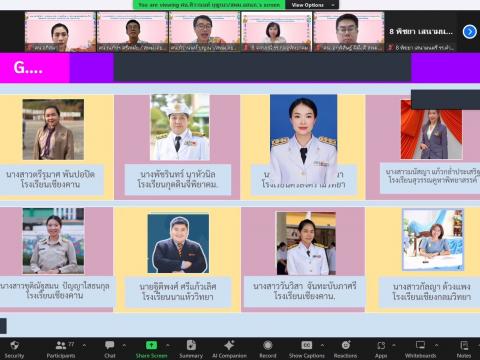Select the middle smiling man's video thumbnail
Image resolution: width=480 pixels, height=360 pixels.
(204, 32)
